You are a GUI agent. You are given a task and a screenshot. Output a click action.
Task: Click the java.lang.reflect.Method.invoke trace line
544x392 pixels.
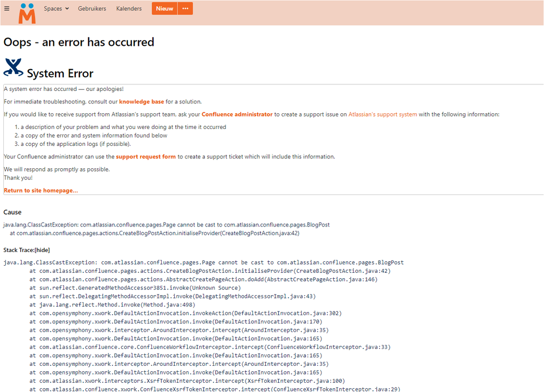coord(112,304)
